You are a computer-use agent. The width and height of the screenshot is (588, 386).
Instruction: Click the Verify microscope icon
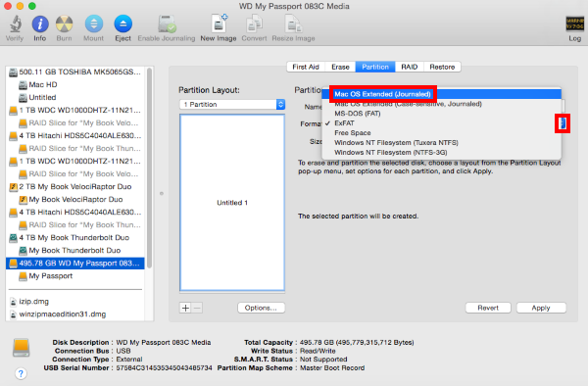point(15,24)
